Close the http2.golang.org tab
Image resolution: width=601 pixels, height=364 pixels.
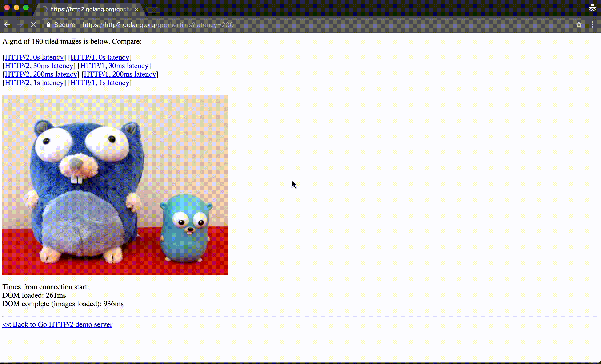136,9
